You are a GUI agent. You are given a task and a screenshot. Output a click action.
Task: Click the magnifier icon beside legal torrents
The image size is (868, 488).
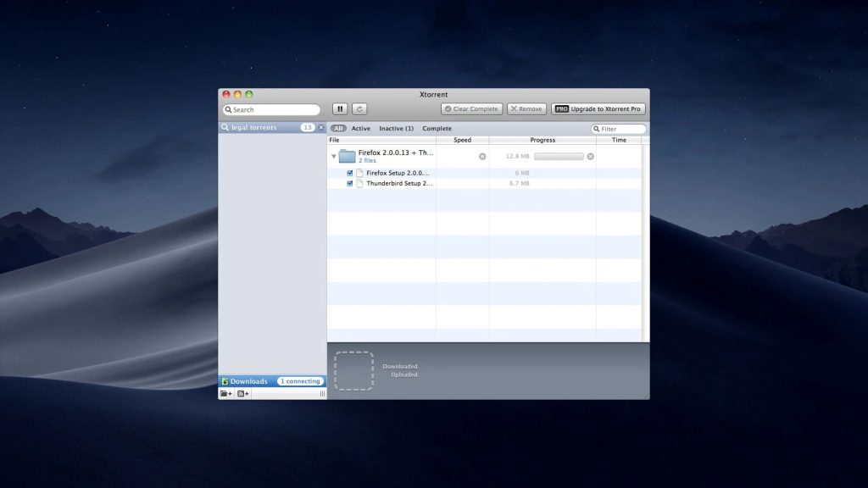(225, 127)
